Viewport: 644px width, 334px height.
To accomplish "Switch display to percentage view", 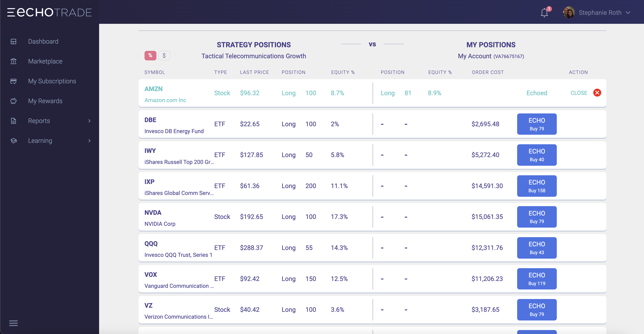I will [x=150, y=56].
